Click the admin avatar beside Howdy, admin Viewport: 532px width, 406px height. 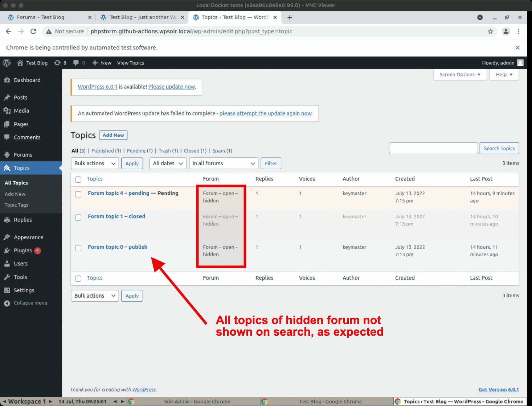[x=520, y=63]
